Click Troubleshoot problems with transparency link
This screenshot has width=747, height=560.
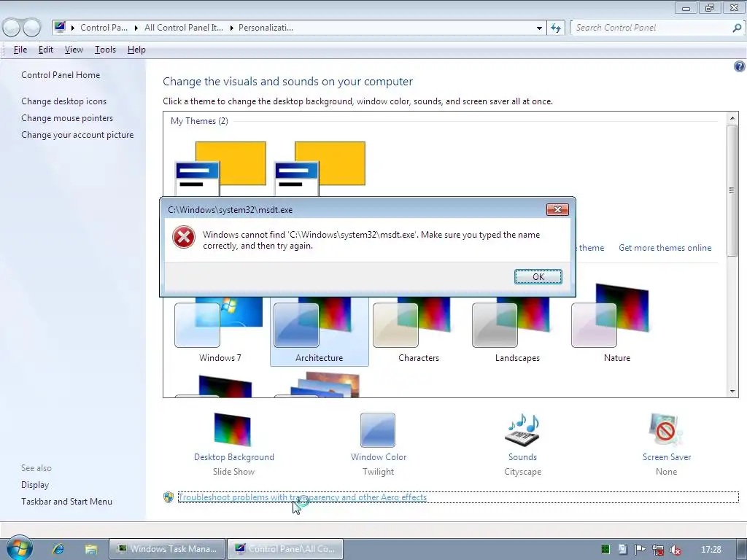tap(303, 497)
